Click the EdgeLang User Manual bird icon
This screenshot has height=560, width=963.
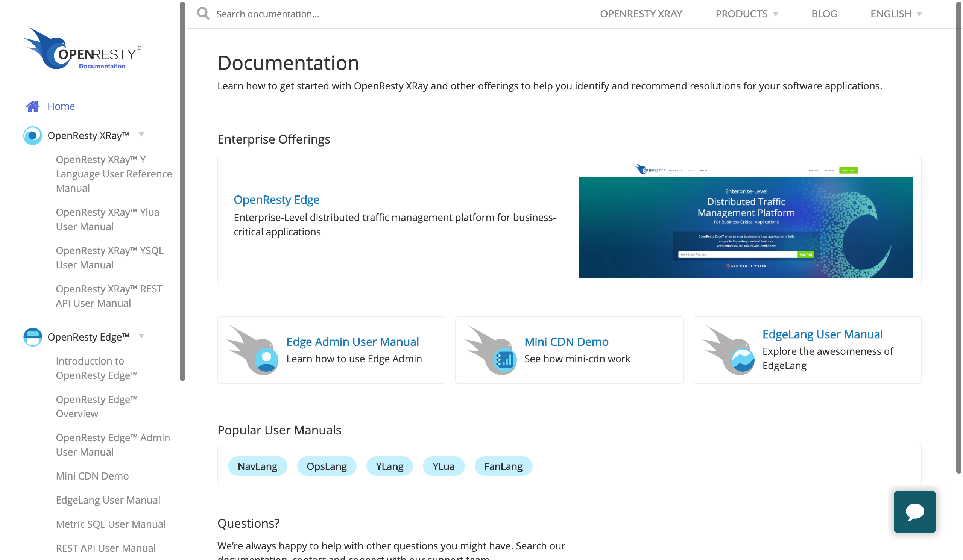click(729, 350)
